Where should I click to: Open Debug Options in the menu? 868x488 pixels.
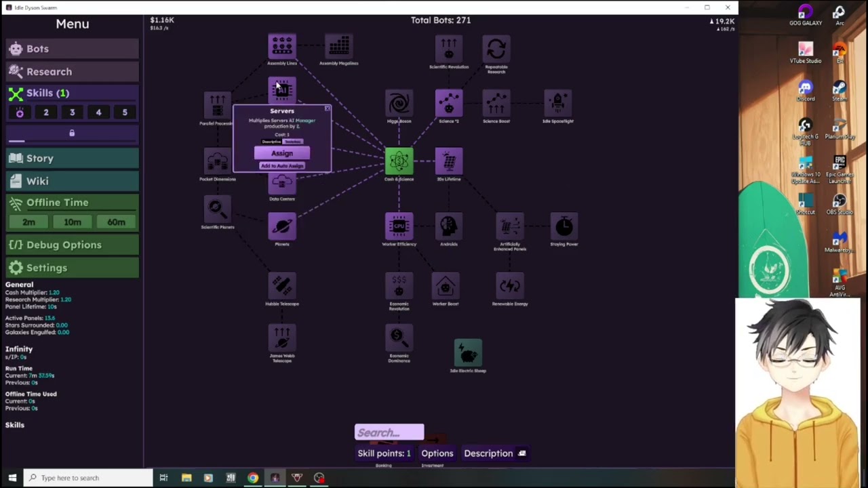[73, 245]
